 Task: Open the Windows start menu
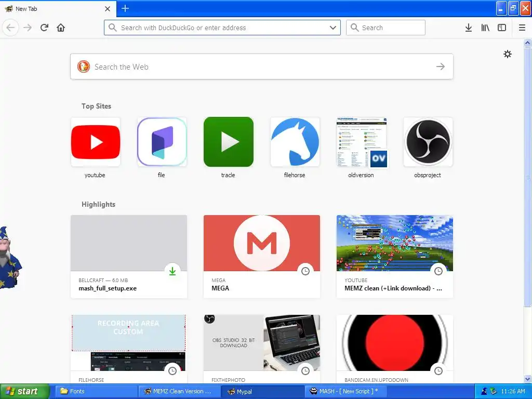point(24,392)
